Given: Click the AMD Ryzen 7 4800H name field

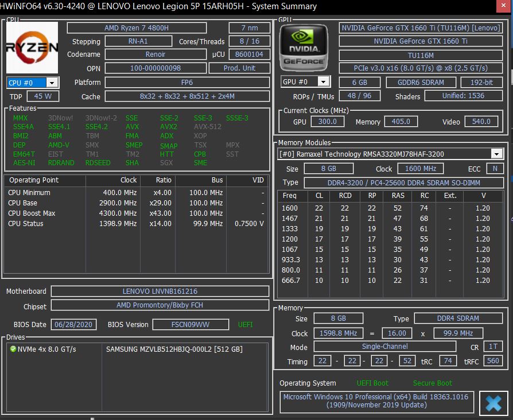Looking at the screenshot, I should (137, 28).
